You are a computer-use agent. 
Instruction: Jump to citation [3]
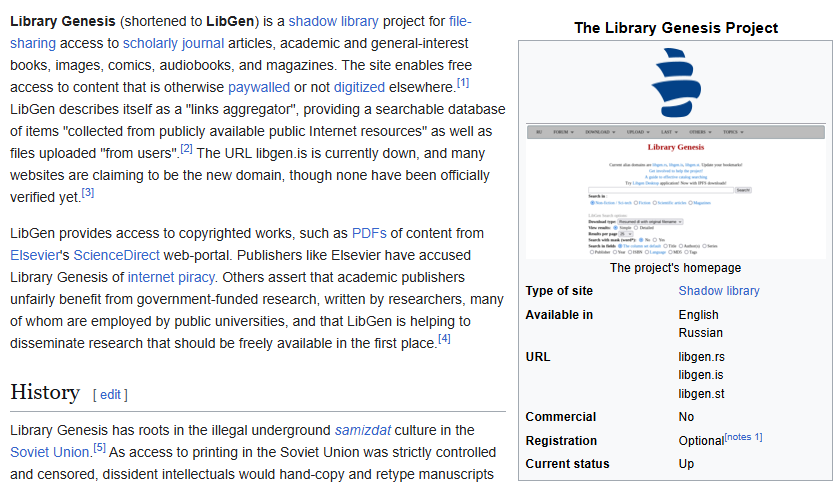(88, 193)
